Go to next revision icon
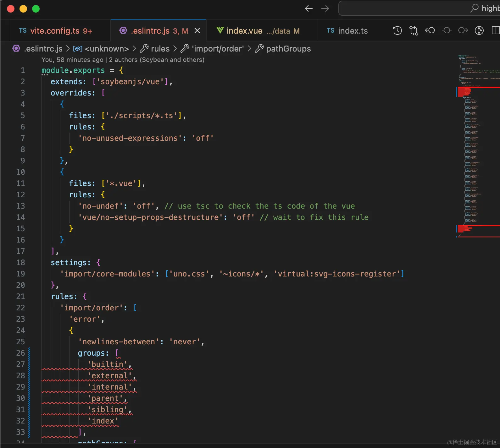This screenshot has width=500, height=448. pos(463,30)
